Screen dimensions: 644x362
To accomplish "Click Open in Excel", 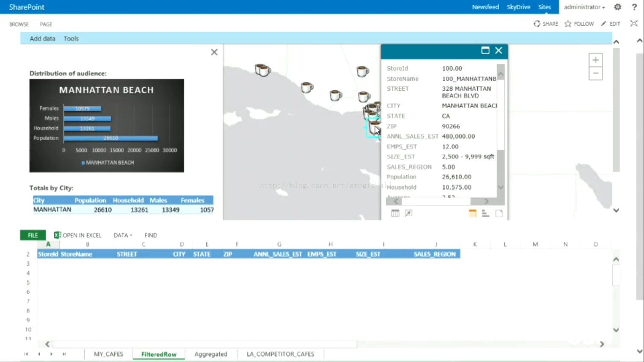I will pyautogui.click(x=78, y=235).
